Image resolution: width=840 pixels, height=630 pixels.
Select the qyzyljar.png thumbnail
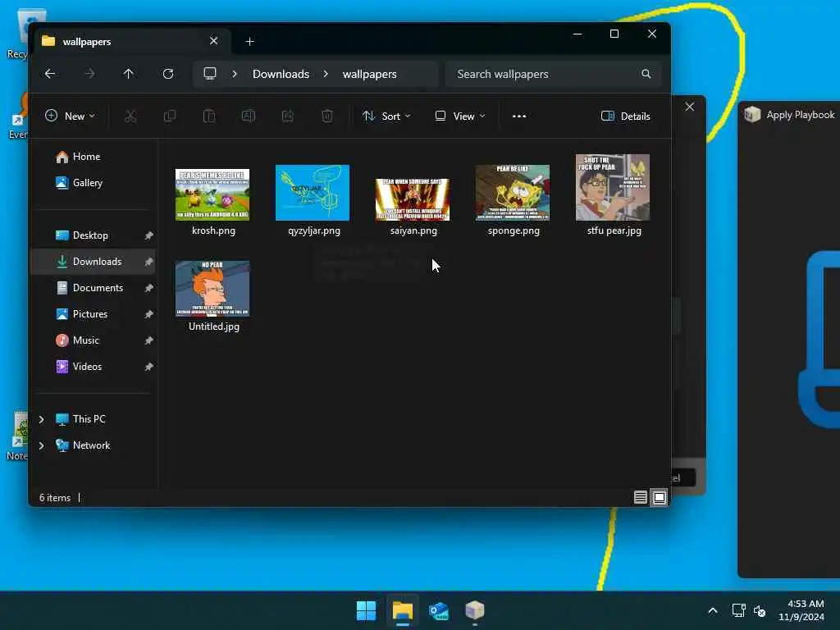pyautogui.click(x=313, y=193)
